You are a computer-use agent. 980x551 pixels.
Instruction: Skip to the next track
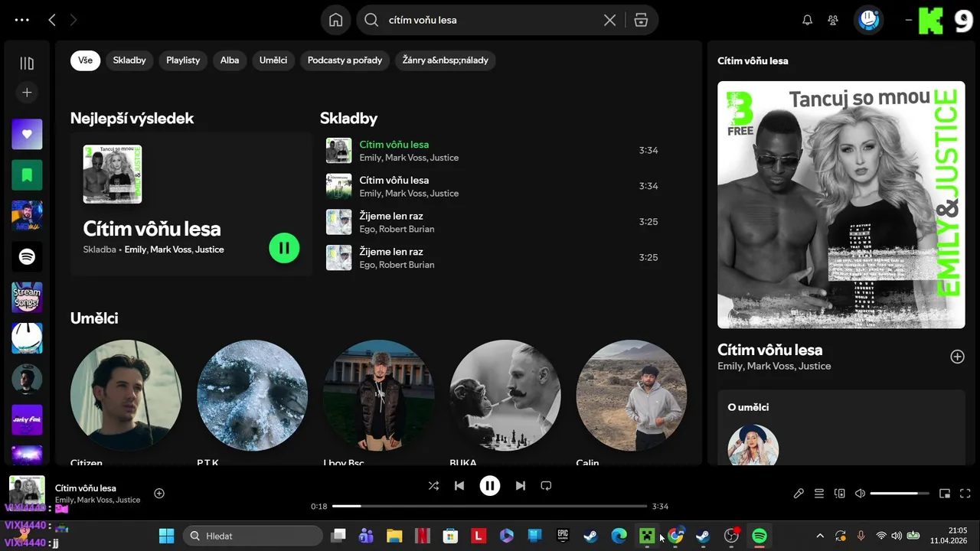point(521,486)
